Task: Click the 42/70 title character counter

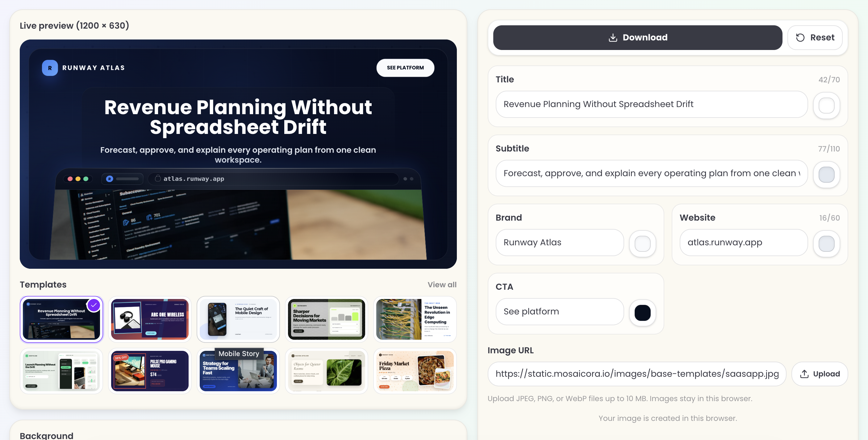Action: tap(829, 80)
